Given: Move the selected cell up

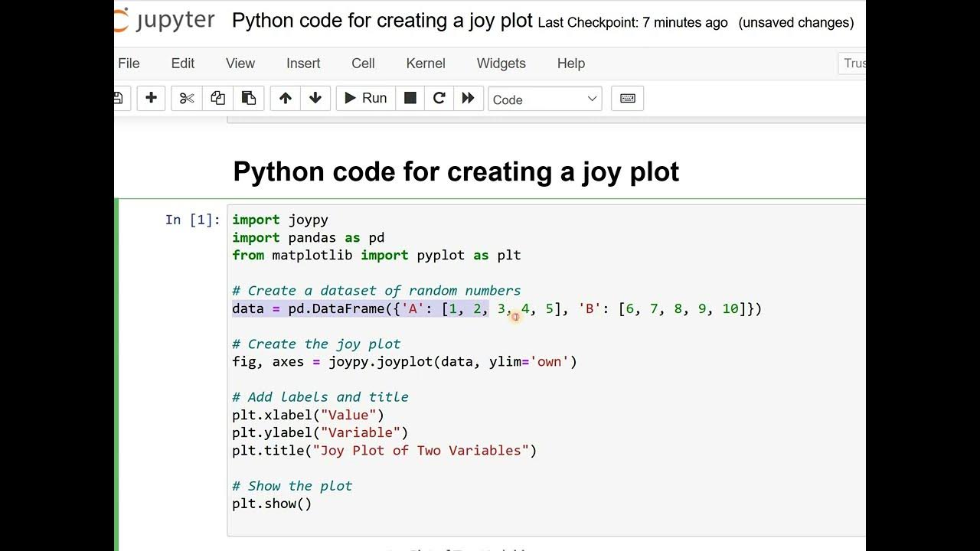Looking at the screenshot, I should tap(286, 98).
